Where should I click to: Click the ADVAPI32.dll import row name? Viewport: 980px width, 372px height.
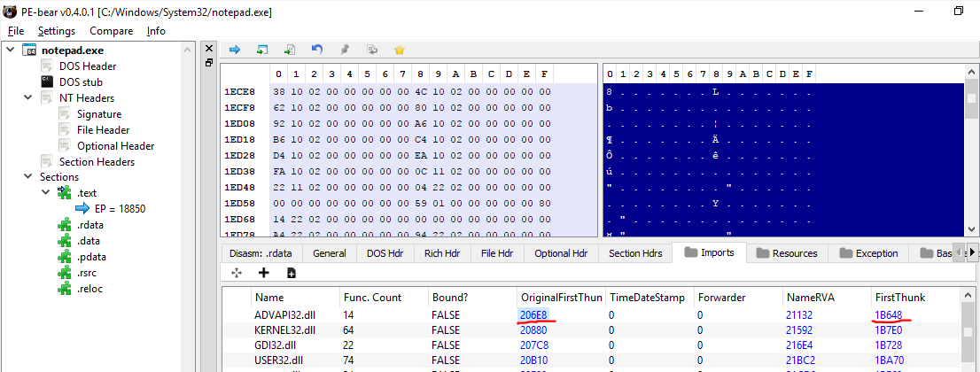pos(284,315)
